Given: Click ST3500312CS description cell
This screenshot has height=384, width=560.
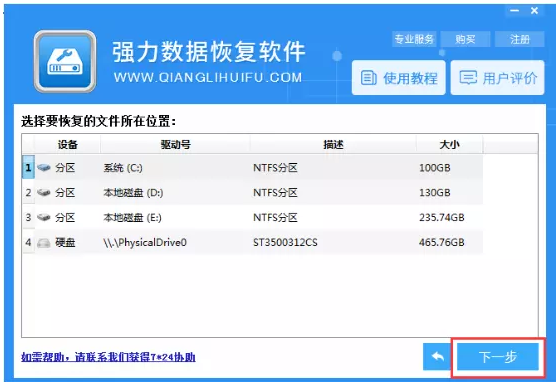Looking at the screenshot, I should [285, 243].
